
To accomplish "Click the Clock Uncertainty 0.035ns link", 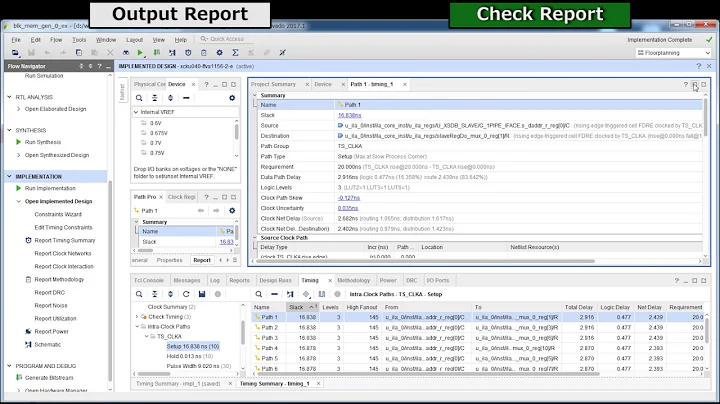I will (348, 208).
